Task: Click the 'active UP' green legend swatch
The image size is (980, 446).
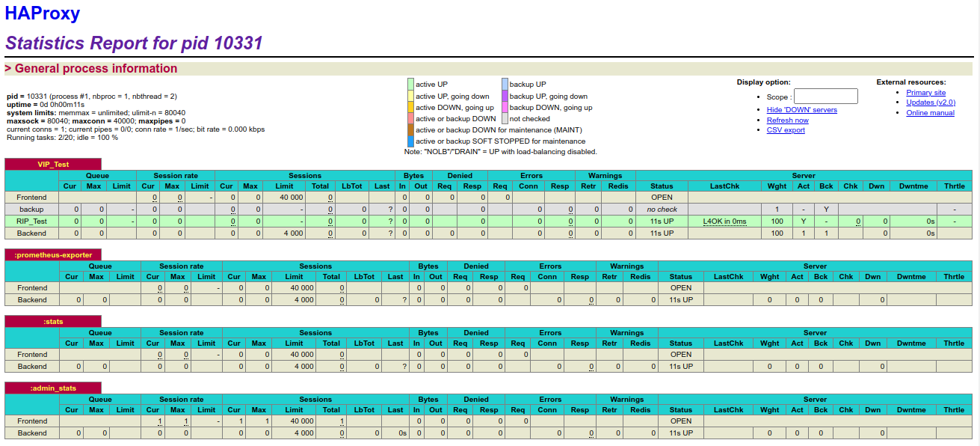Action: (x=410, y=85)
